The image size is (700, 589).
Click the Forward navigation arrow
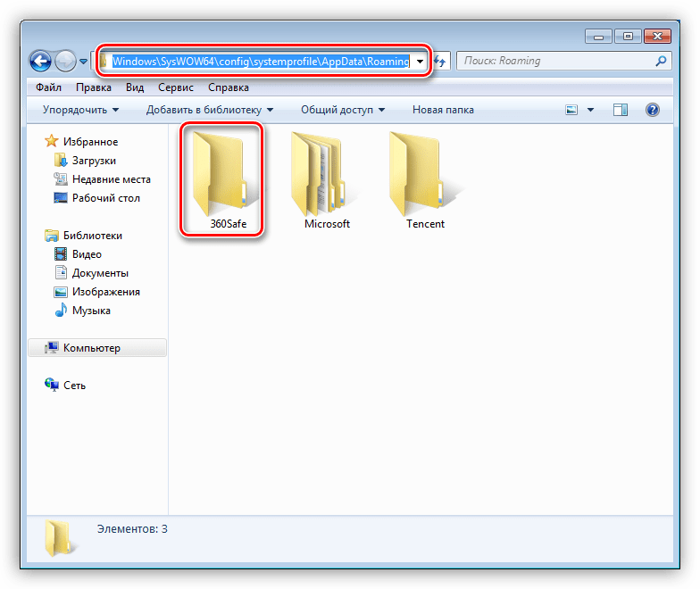point(65,61)
